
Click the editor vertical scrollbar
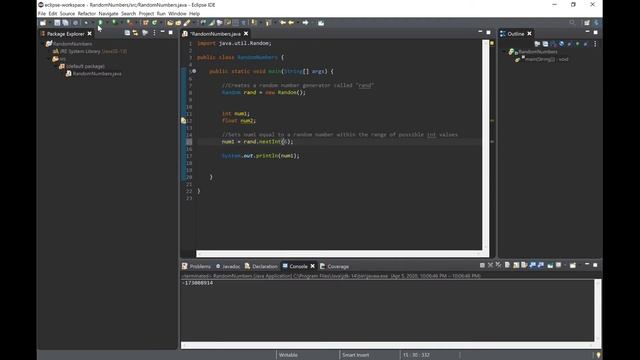click(486, 145)
